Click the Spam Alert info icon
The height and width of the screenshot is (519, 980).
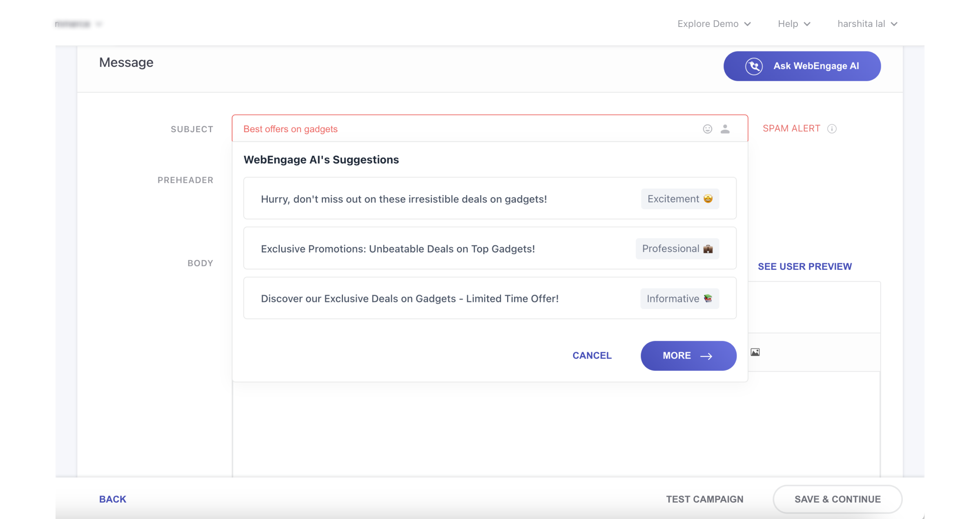pyautogui.click(x=832, y=129)
